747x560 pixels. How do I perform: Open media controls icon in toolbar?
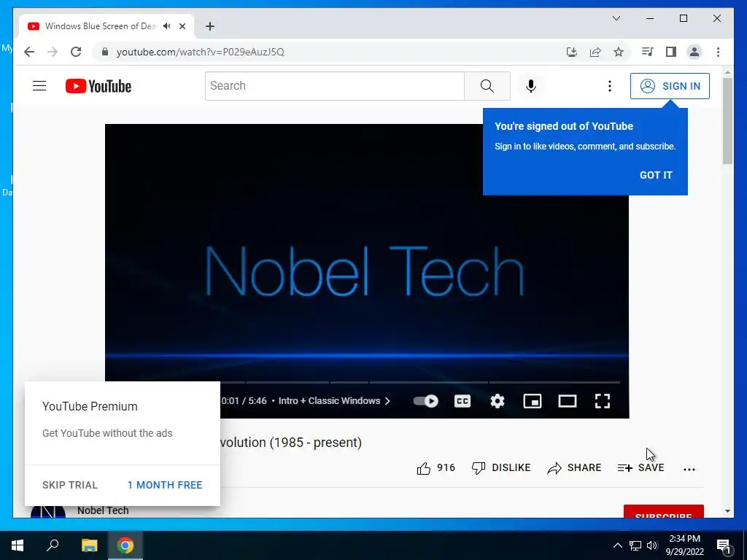647,52
